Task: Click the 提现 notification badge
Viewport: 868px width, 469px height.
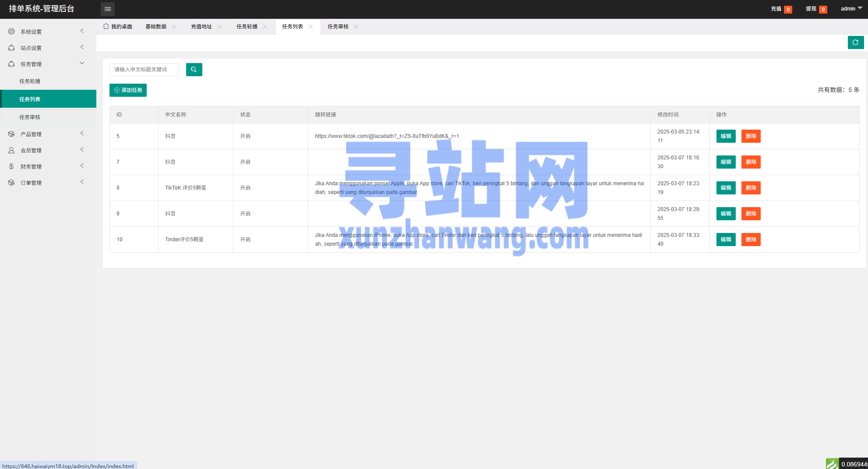Action: coord(823,9)
